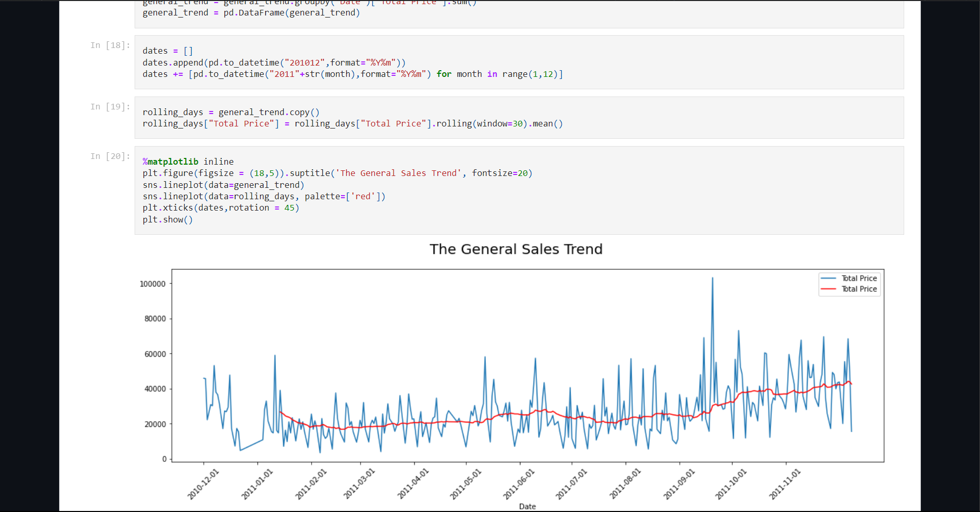Click the 2011-07-01 x-axis tick label
980x512 pixels.
pyautogui.click(x=571, y=485)
